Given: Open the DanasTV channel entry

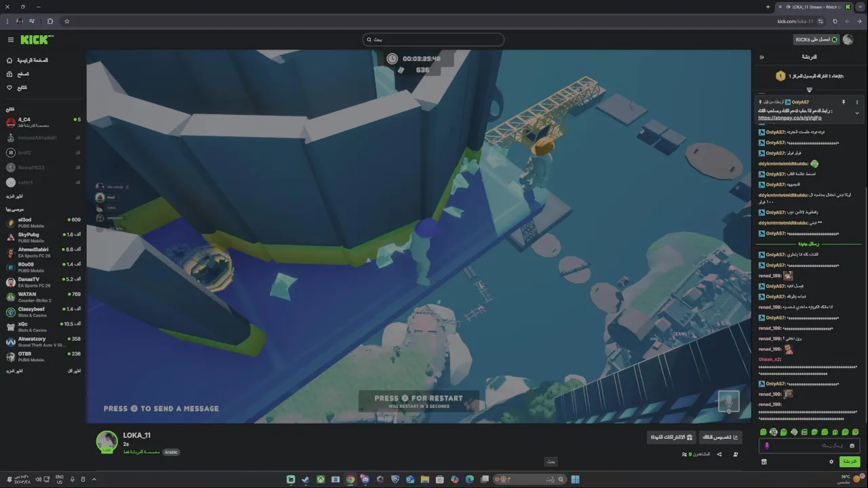Looking at the screenshot, I should [43, 282].
